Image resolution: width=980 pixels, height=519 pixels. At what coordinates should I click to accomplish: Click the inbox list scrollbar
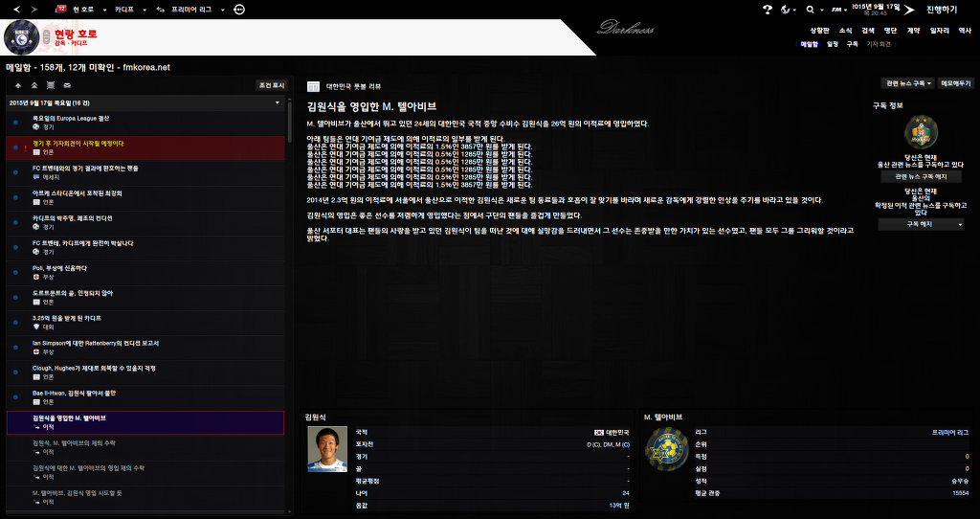(289, 122)
